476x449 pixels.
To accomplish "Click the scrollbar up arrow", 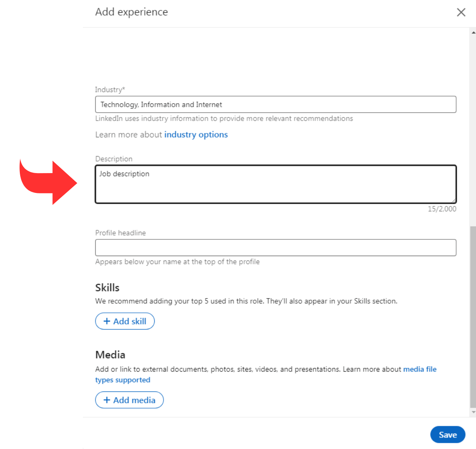I will pyautogui.click(x=473, y=32).
